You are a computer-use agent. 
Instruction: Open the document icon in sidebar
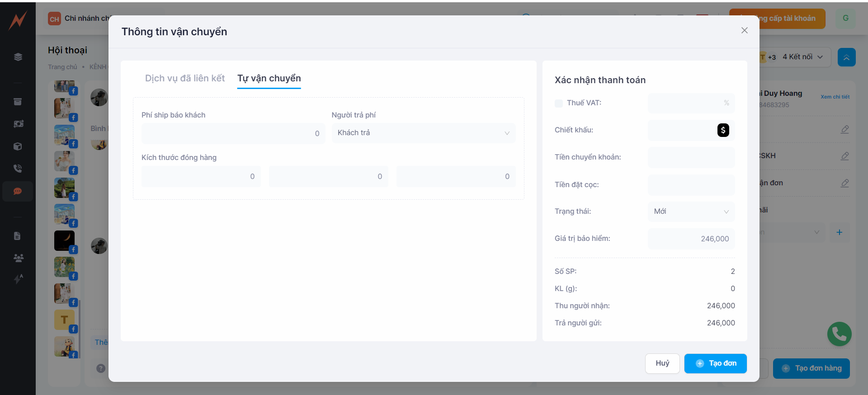pyautogui.click(x=18, y=236)
